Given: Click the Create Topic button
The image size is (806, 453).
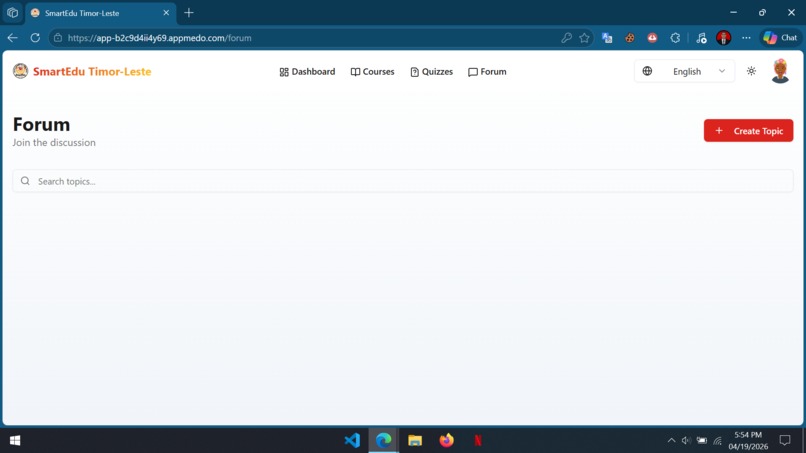Looking at the screenshot, I should click(x=748, y=131).
